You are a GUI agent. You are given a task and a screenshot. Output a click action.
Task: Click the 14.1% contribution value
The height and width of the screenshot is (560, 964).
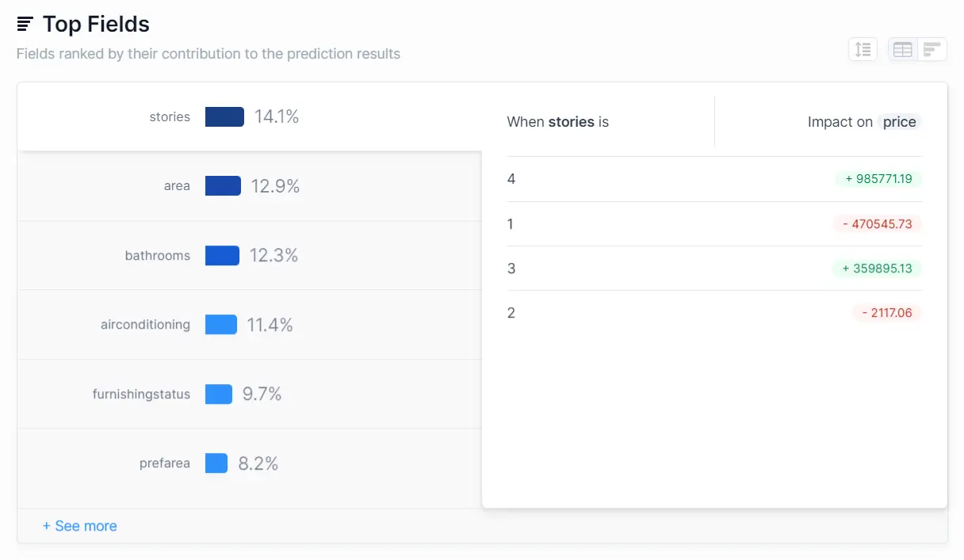[x=277, y=116]
